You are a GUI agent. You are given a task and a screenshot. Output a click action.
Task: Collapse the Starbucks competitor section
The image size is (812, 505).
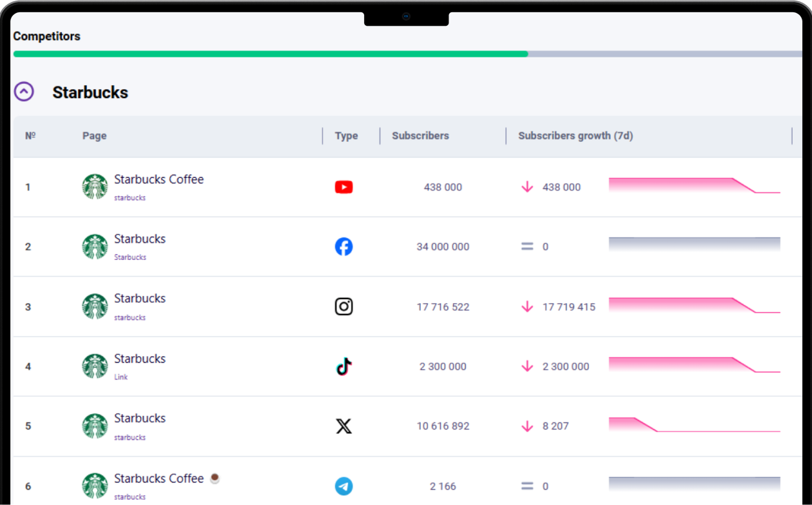pyautogui.click(x=24, y=92)
